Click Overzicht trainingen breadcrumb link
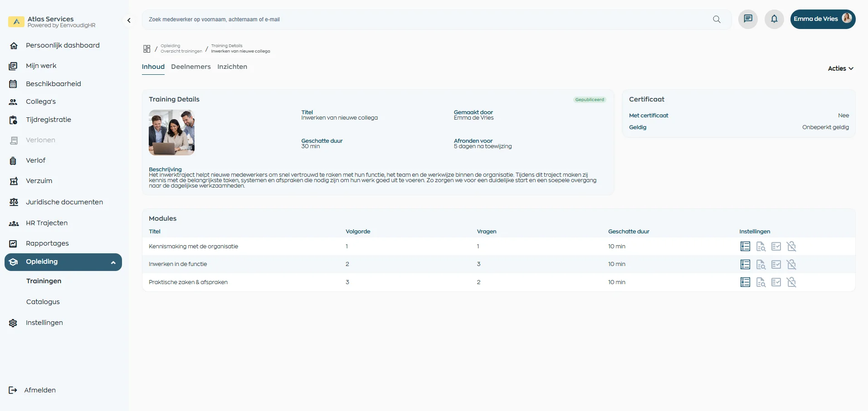This screenshot has height=411, width=868. [181, 51]
